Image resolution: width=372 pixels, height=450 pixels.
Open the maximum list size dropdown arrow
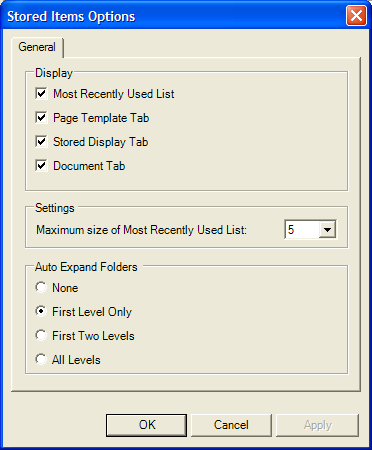[x=327, y=229]
